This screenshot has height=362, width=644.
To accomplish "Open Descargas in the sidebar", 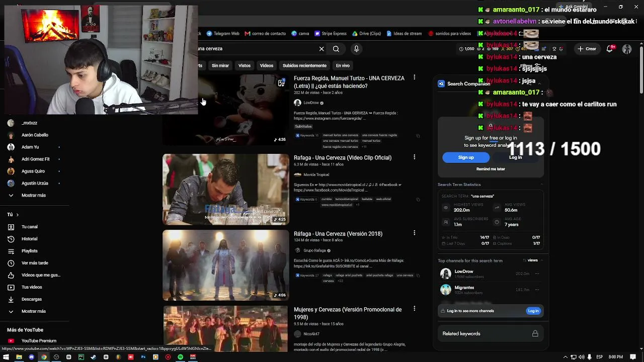I will pos(34,299).
